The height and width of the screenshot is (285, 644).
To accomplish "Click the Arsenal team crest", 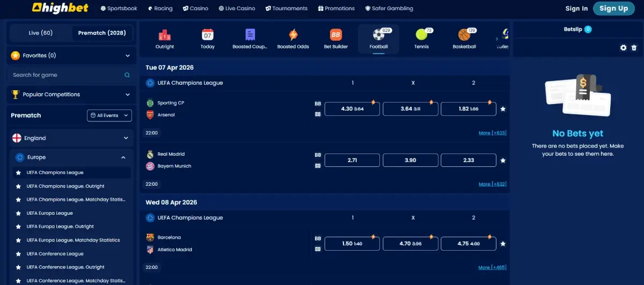I will (x=150, y=115).
